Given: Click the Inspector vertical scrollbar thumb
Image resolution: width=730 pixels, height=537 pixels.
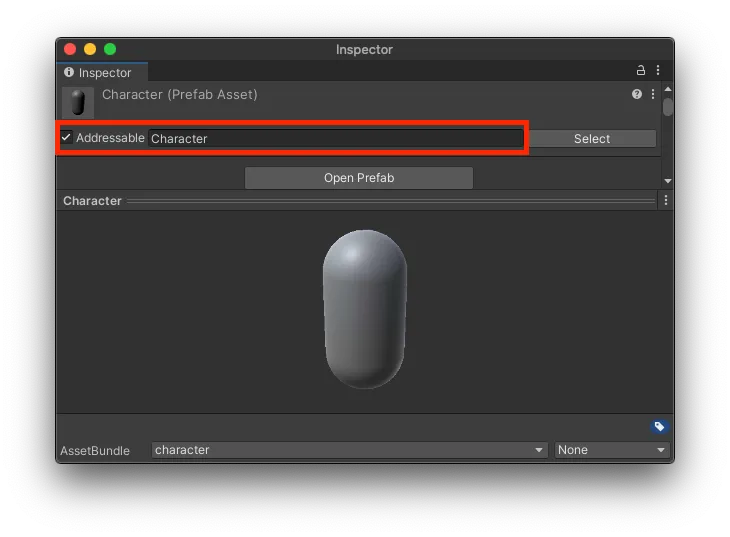Looking at the screenshot, I should pyautogui.click(x=668, y=108).
